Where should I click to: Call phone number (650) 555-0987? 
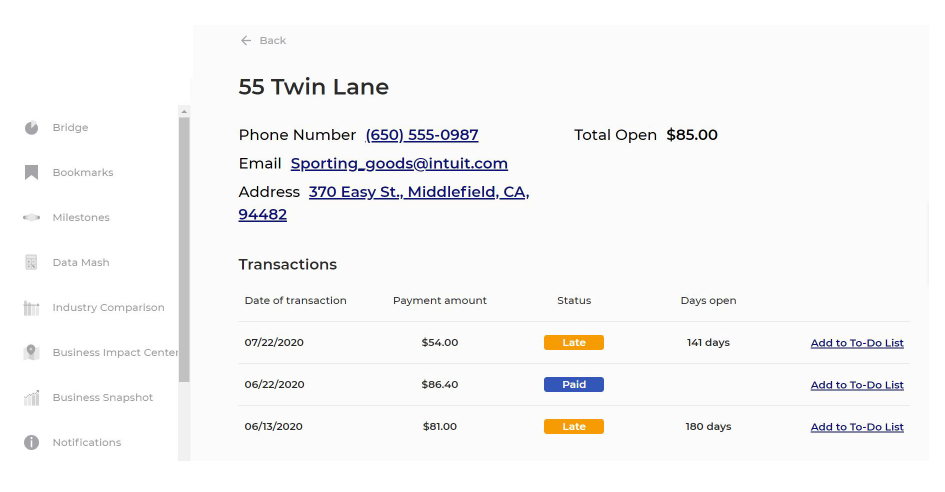tap(421, 135)
